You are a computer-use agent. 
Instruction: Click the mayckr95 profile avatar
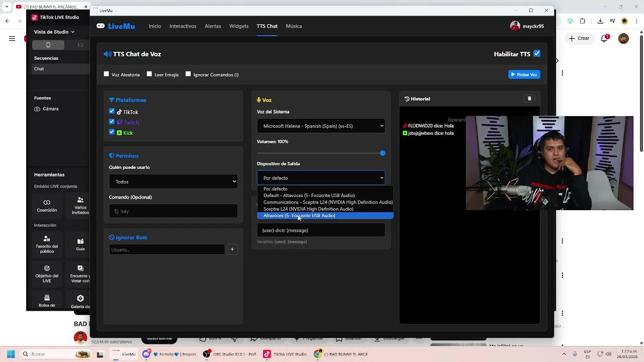tap(515, 26)
